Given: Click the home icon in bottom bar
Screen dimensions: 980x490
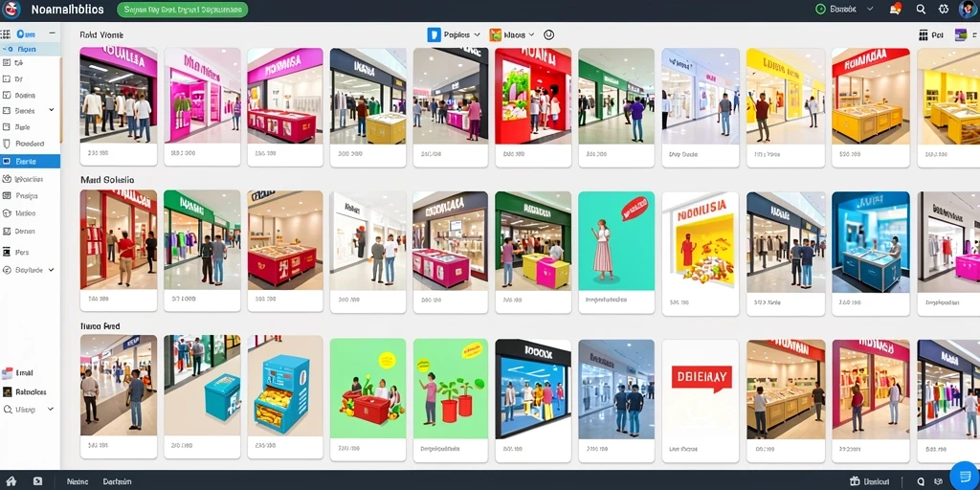Looking at the screenshot, I should click(x=11, y=481).
